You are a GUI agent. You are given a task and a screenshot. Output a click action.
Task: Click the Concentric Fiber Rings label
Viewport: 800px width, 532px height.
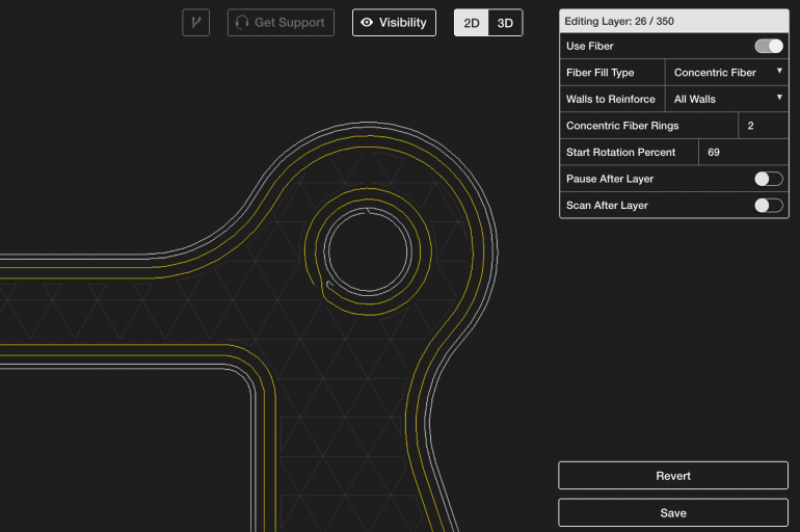622,125
